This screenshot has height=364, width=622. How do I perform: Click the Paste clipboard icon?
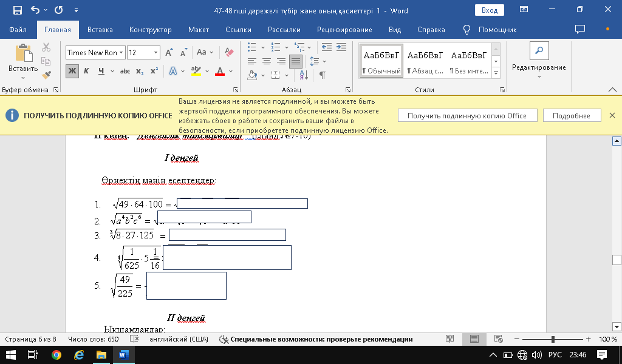click(x=23, y=53)
